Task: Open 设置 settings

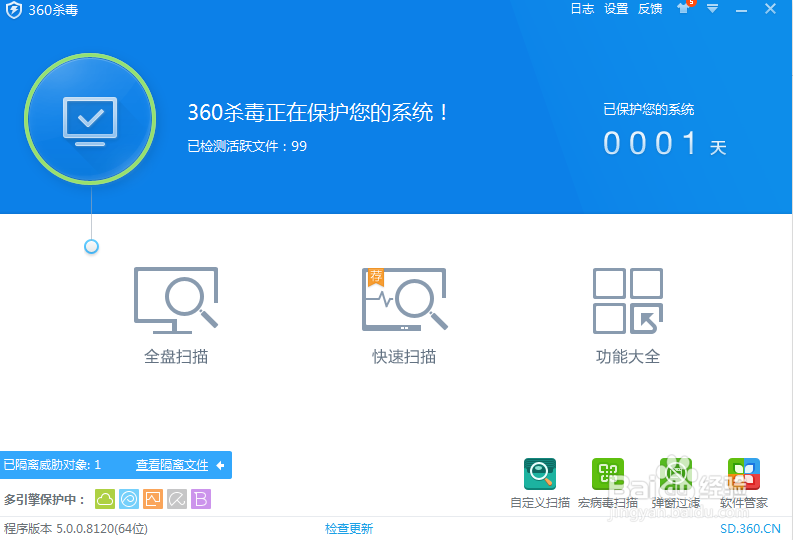Action: (616, 9)
